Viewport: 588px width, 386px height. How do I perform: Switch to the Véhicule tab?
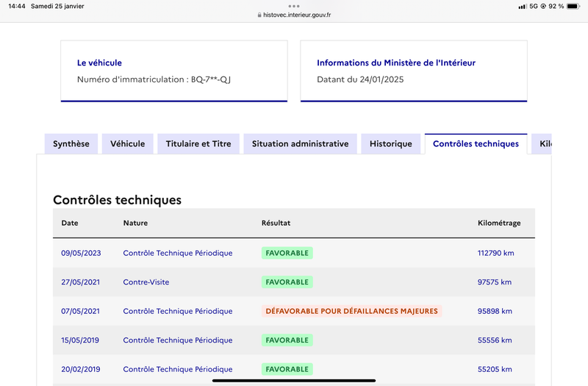[127, 143]
